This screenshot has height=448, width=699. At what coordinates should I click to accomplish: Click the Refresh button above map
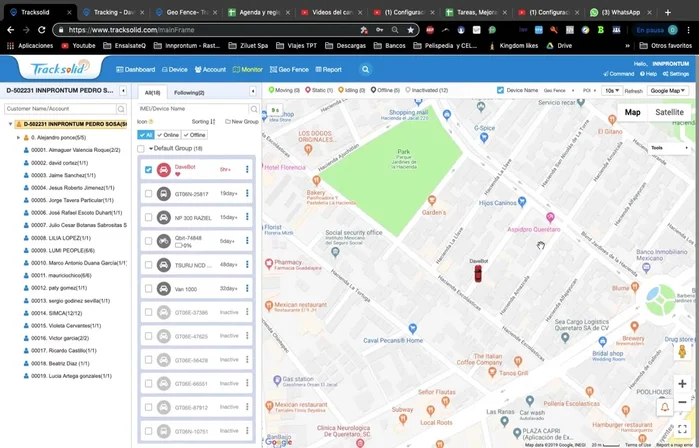point(633,91)
